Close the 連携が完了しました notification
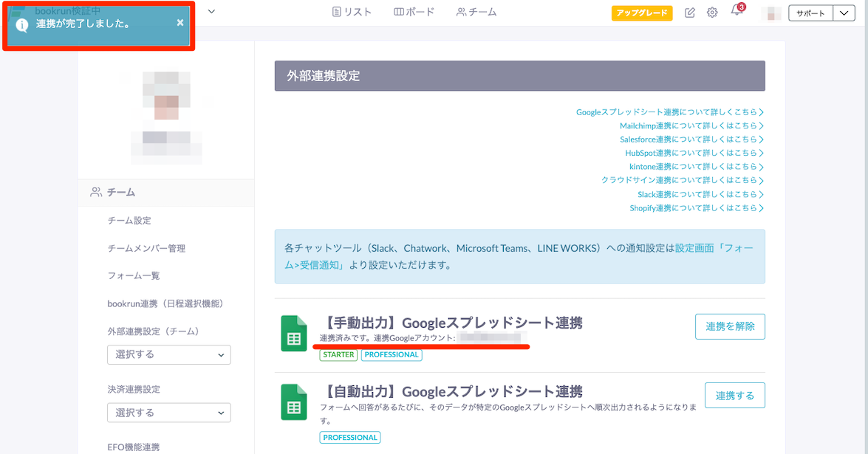The width and height of the screenshot is (868, 454). [180, 23]
